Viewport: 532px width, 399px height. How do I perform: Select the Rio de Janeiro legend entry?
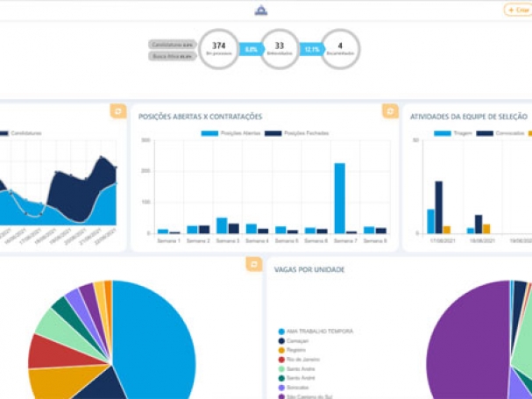coord(301,359)
